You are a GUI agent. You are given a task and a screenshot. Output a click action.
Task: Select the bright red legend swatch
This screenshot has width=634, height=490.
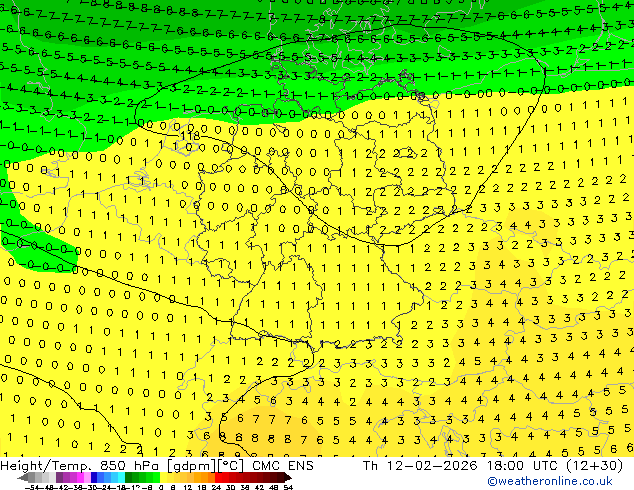(218, 477)
